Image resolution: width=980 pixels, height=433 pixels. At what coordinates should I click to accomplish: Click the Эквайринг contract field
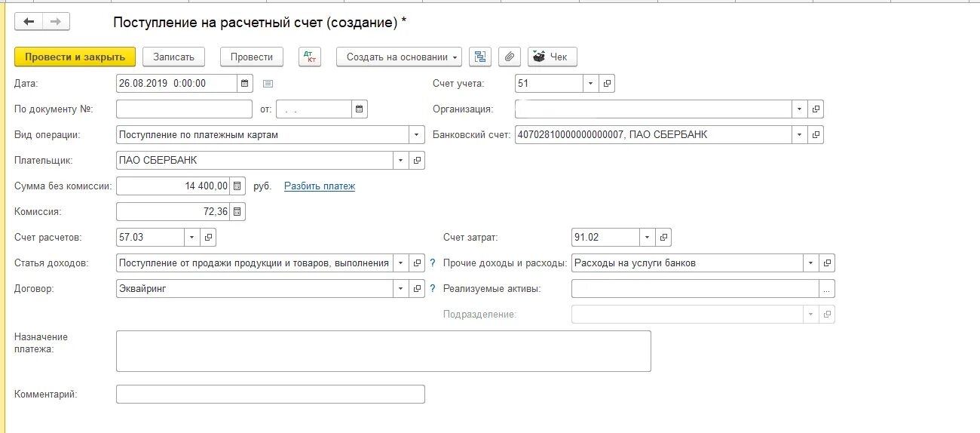pos(255,288)
